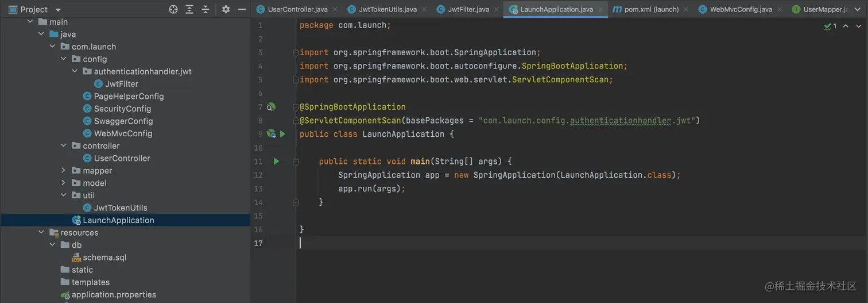Select LaunchApplication in the project tree
The image size is (868, 303).
tap(113, 220)
